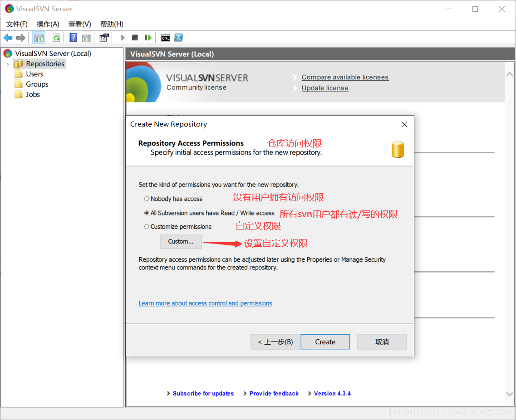Maximize the VisualSVN Server window
This screenshot has height=420, width=516.
coord(475,9)
